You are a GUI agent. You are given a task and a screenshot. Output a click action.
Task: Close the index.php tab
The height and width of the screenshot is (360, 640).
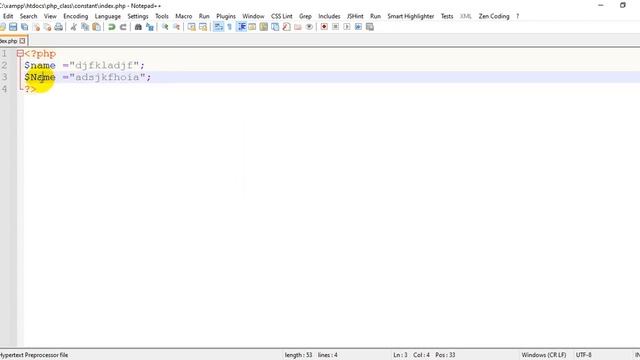[x=22, y=41]
